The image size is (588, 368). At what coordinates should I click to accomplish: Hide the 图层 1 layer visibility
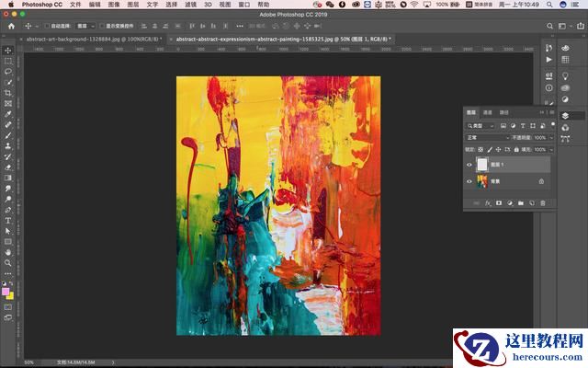[x=469, y=165]
